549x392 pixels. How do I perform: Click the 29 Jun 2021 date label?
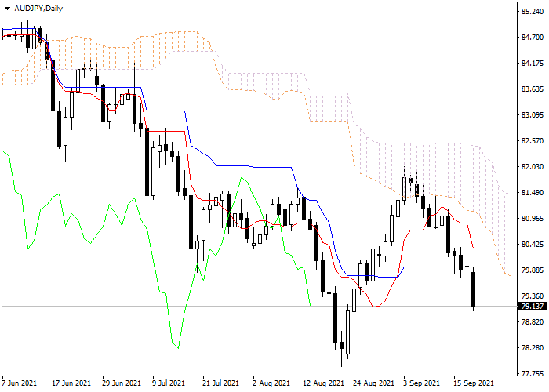pyautogui.click(x=122, y=383)
